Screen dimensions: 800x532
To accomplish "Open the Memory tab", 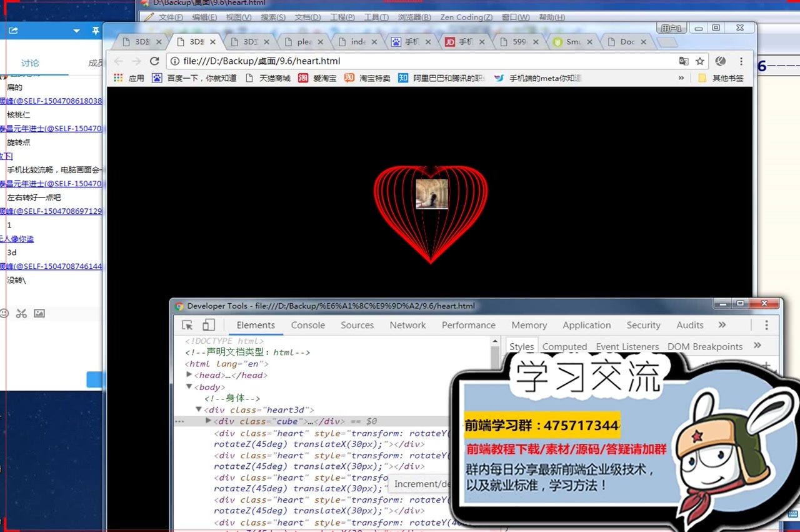I will point(529,325).
